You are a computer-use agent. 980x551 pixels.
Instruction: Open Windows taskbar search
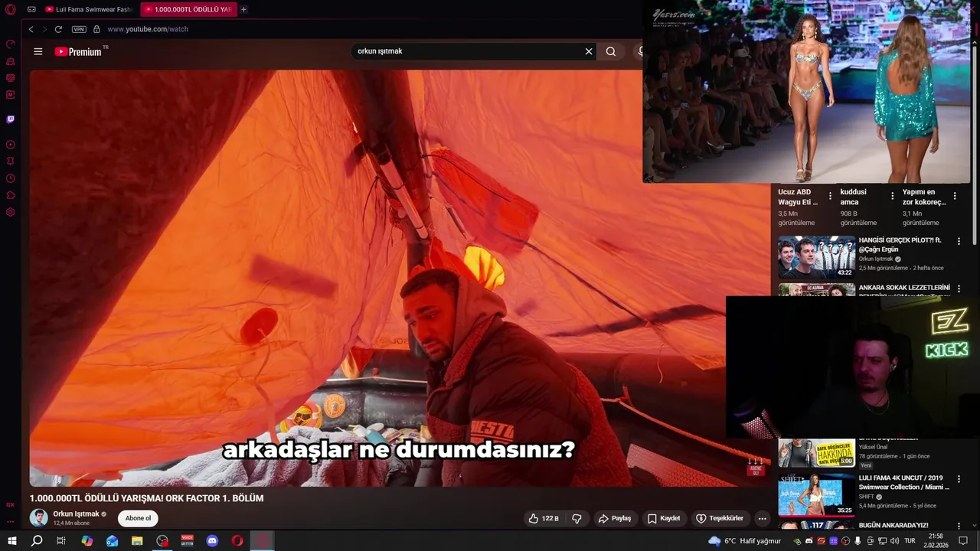37,541
